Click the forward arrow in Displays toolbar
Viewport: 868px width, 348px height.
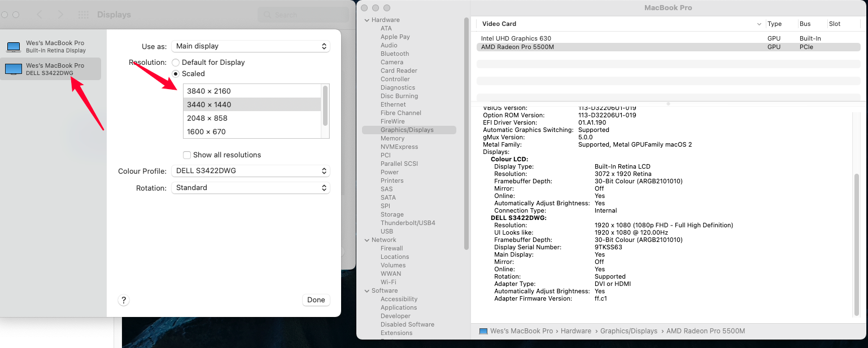pyautogui.click(x=60, y=15)
